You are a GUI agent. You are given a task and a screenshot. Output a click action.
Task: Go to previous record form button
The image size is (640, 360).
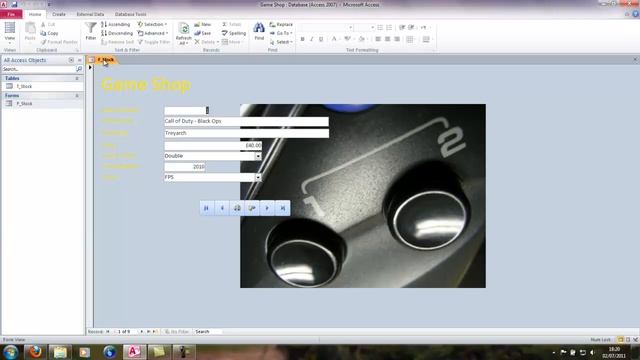[x=222, y=208]
